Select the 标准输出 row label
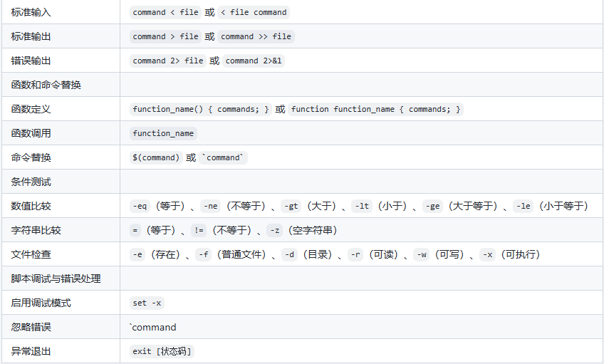This screenshot has width=604, height=364. click(31, 36)
